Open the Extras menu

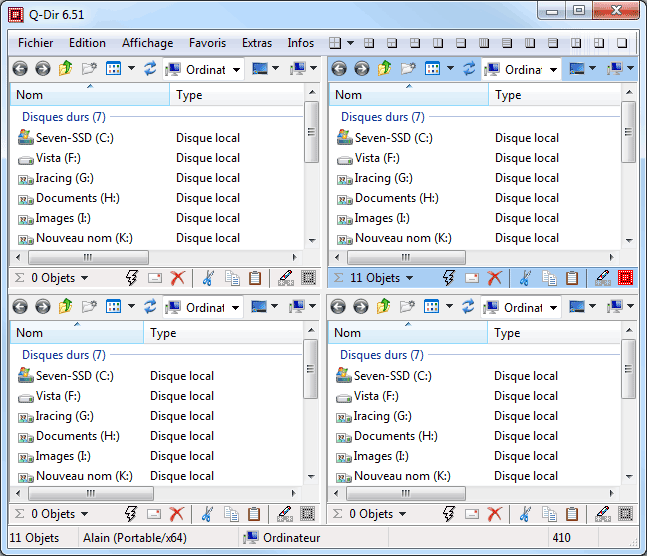tap(257, 43)
